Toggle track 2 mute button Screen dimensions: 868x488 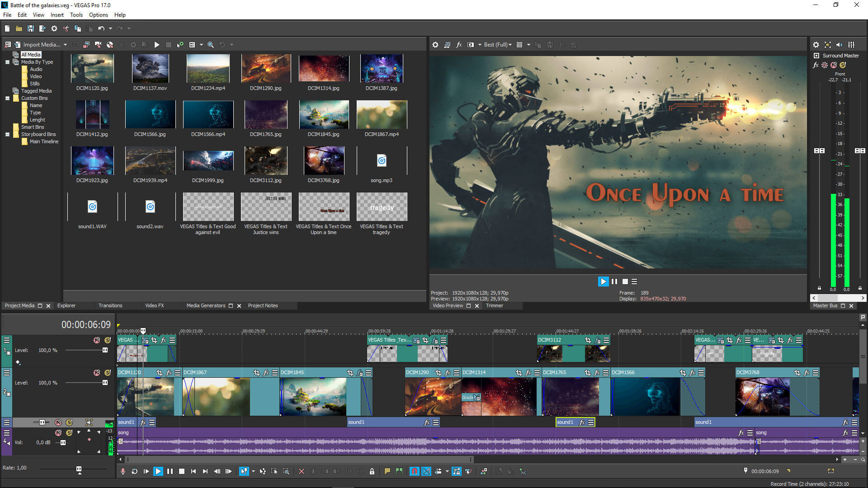coord(95,372)
